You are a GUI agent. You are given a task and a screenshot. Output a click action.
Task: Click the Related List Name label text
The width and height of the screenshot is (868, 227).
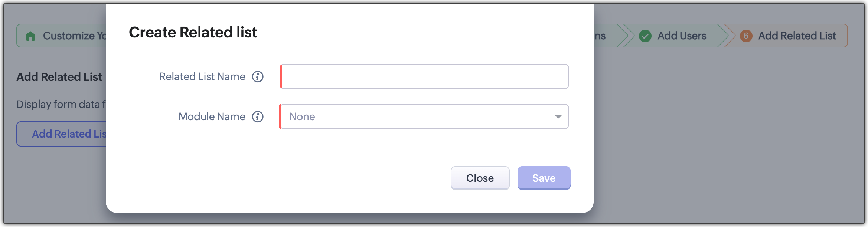(202, 77)
